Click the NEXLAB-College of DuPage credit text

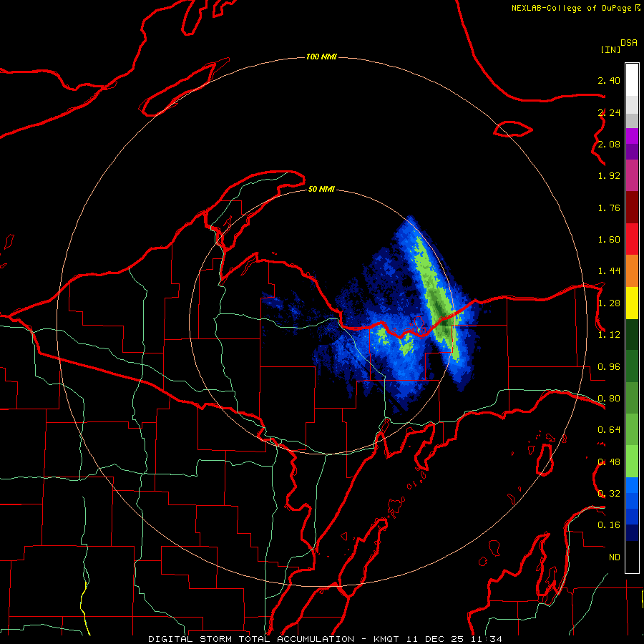[x=571, y=8]
